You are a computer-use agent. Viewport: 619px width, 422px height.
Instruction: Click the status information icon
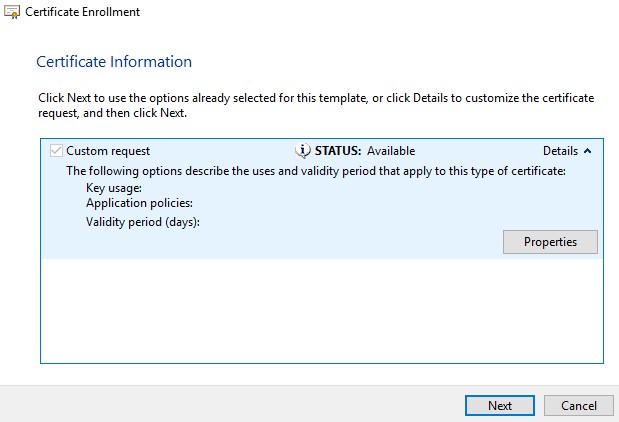[x=302, y=151]
